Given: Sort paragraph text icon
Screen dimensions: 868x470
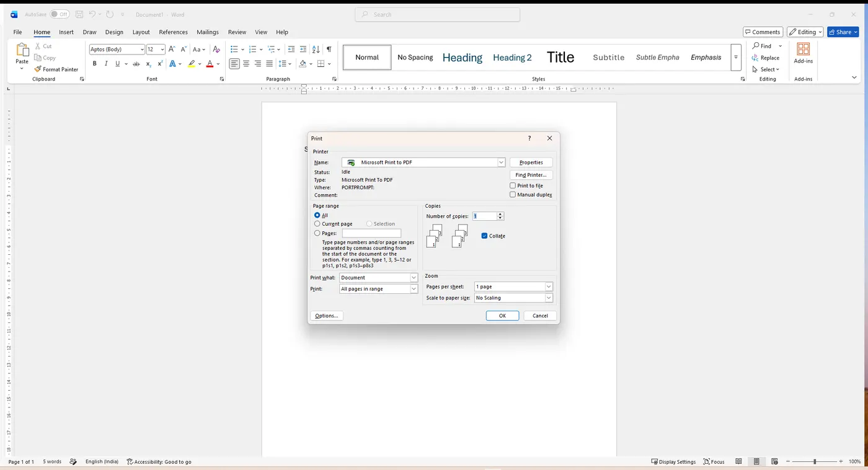Looking at the screenshot, I should pyautogui.click(x=316, y=49).
